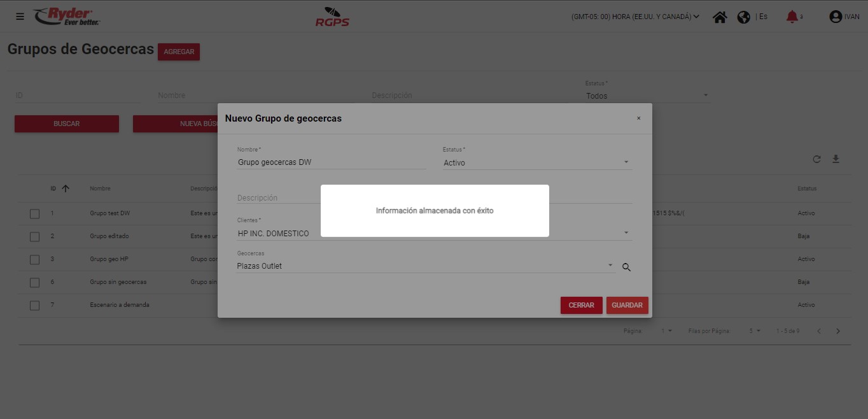Open the Clientes HP INC. DOMESTICO dropdown

point(626,234)
